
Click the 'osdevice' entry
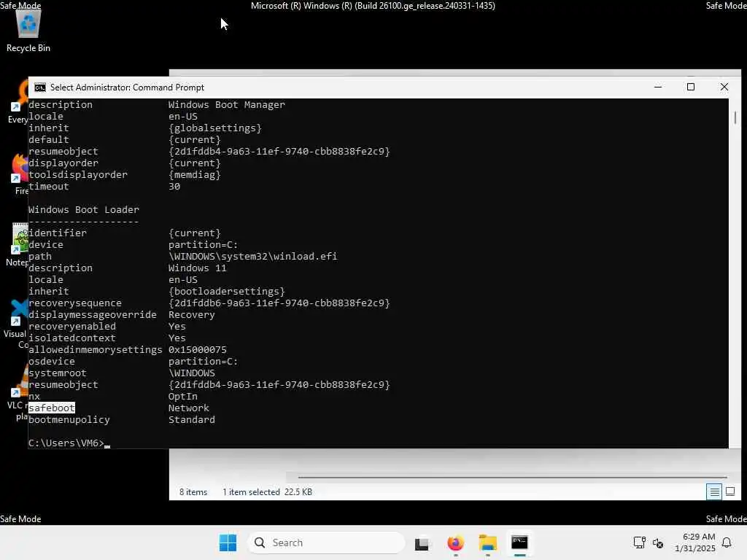coord(52,362)
